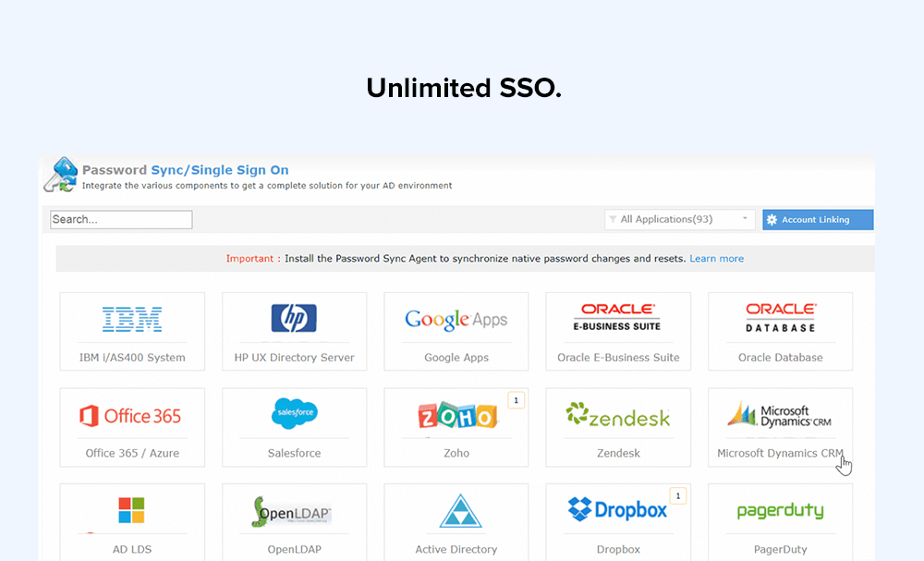
Task: Click the 'Office 365 / Azure' label
Action: pyautogui.click(x=132, y=453)
